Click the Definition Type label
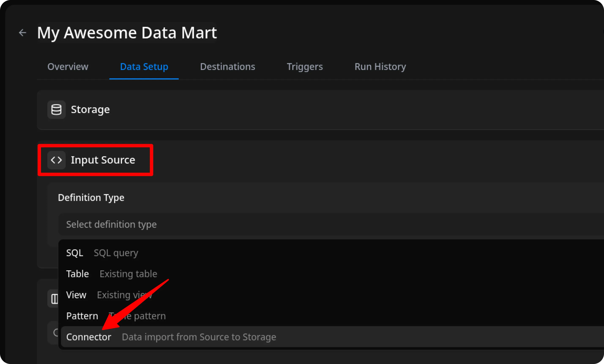This screenshot has width=604, height=364. coord(91,198)
